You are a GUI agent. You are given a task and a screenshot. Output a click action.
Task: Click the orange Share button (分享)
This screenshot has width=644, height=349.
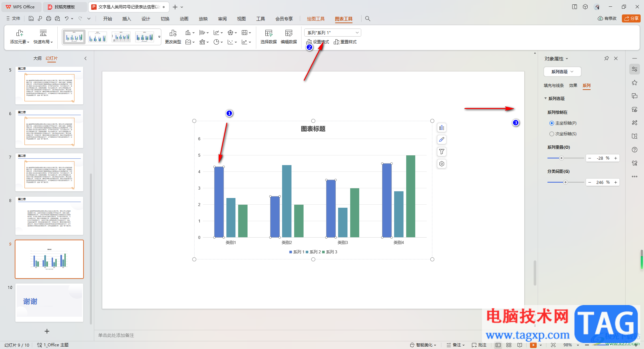pos(631,18)
